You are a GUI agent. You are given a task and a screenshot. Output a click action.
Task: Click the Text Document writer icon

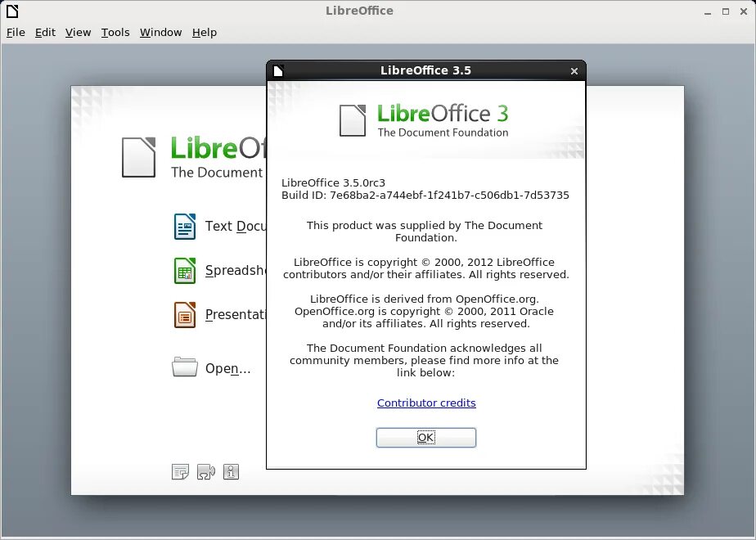(x=185, y=226)
